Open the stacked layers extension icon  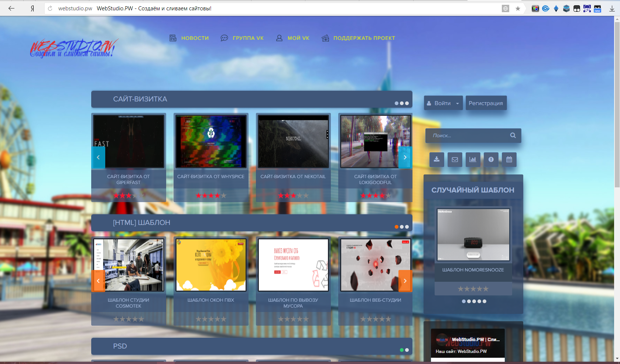566,8
